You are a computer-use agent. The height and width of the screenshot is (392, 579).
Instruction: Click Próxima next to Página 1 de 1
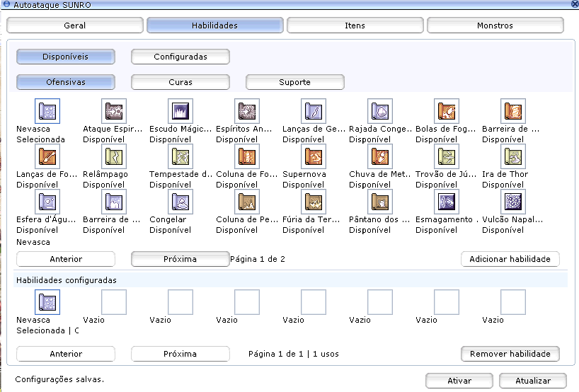180,354
